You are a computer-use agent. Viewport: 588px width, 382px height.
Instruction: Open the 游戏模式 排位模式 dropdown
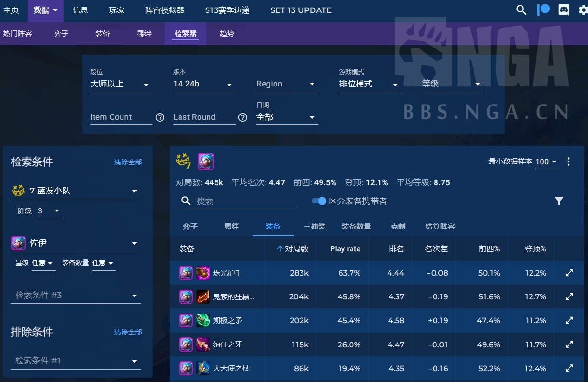pyautogui.click(x=370, y=84)
